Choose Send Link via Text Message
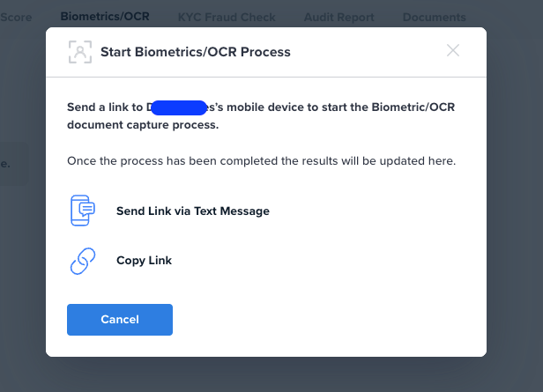 [192, 211]
